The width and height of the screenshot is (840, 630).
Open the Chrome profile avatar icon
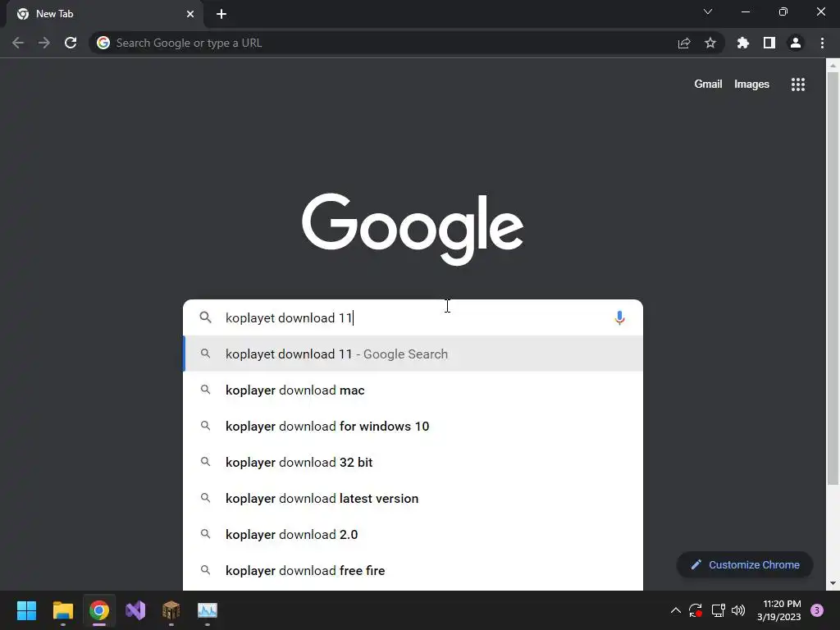tap(796, 43)
